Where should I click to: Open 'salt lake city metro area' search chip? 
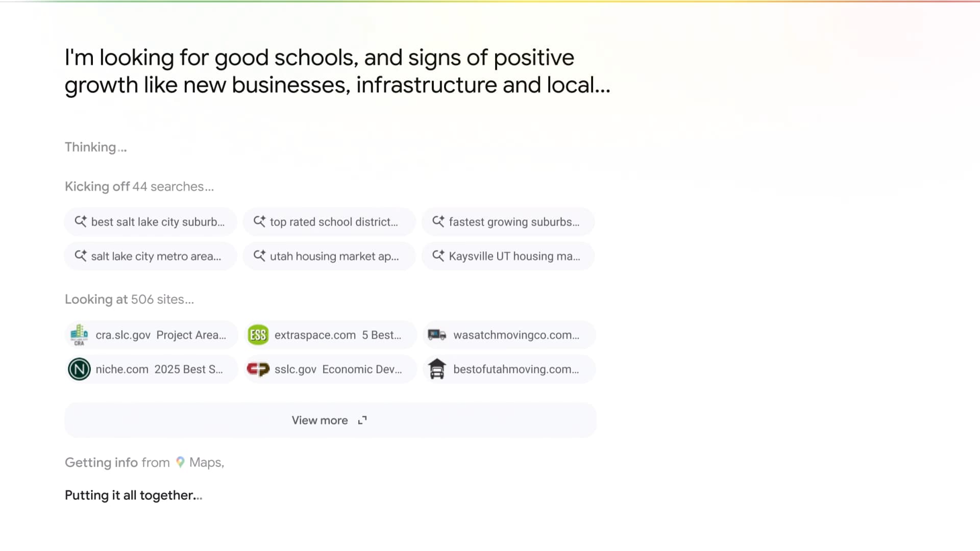156,256
